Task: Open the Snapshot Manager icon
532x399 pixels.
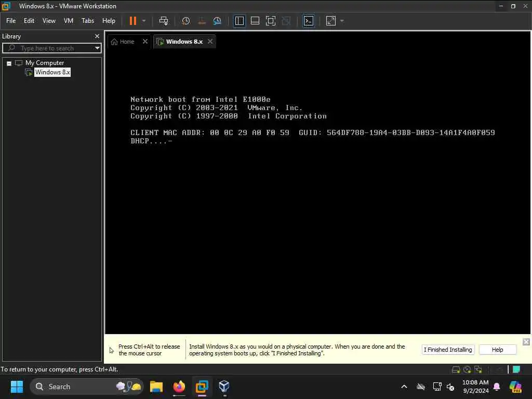Action: (217, 21)
